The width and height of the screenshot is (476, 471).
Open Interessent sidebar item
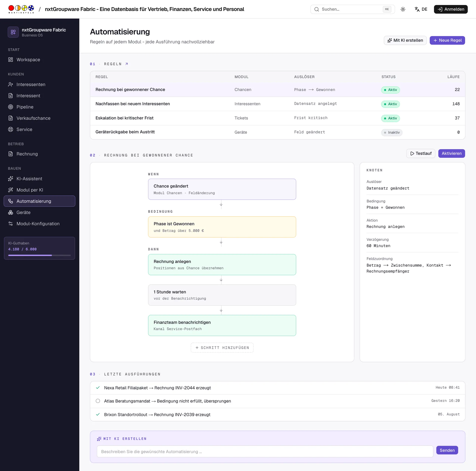click(x=40, y=96)
